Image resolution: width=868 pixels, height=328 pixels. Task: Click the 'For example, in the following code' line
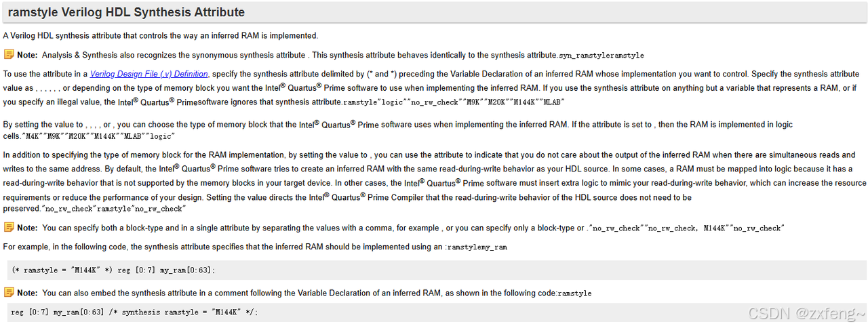[x=256, y=247]
